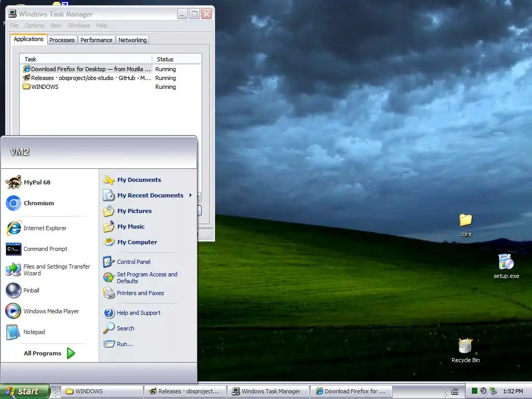Switch to the Processes tab
Screen dimensions: 532x399
62,40
